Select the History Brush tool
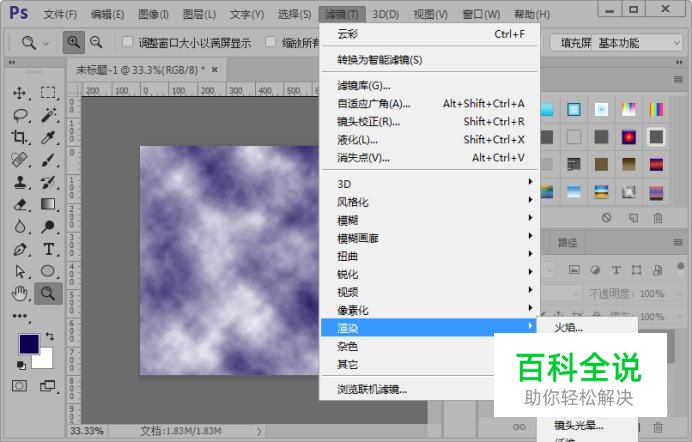 click(x=48, y=182)
